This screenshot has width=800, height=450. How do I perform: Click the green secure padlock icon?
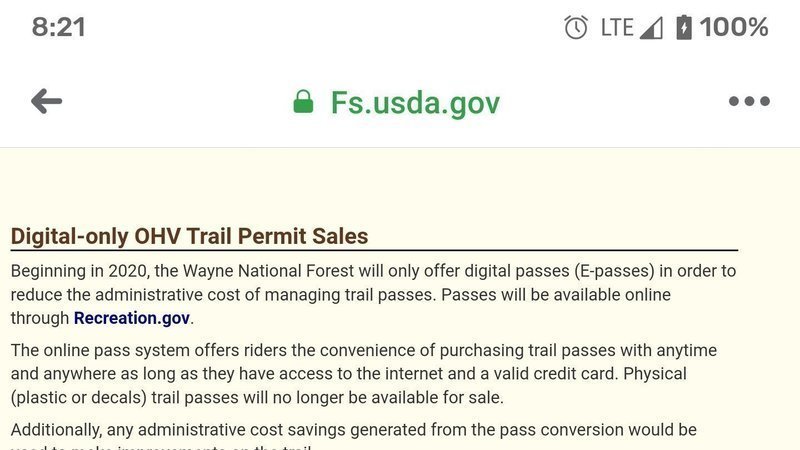coord(303,102)
